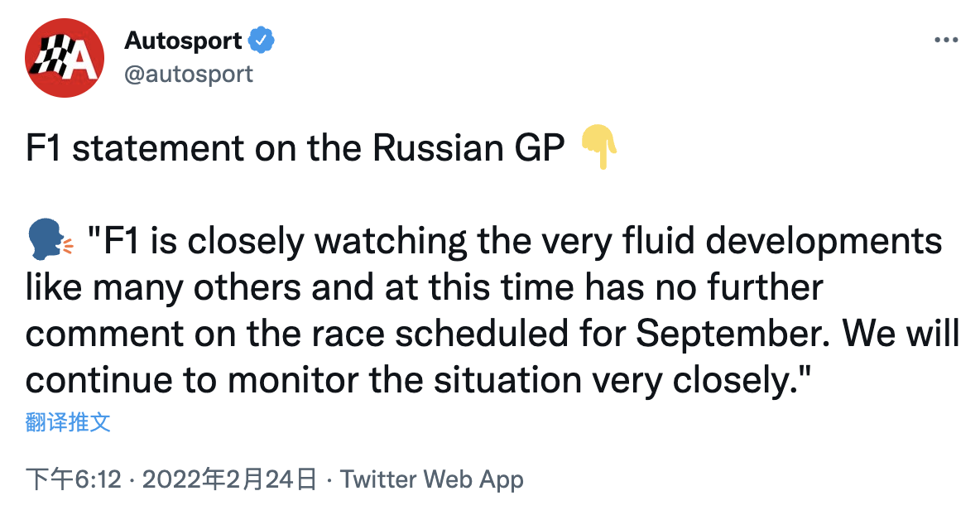
Task: Visit the @autosport handle link
Action: [x=189, y=74]
